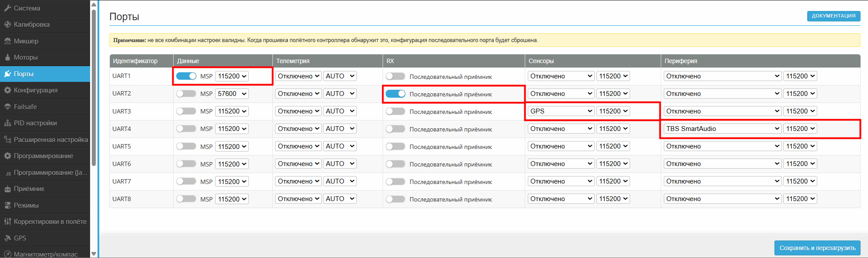Viewport: 868px width, 258px height.
Task: Open the UART3 GPS sensor dropdown
Action: pos(561,111)
